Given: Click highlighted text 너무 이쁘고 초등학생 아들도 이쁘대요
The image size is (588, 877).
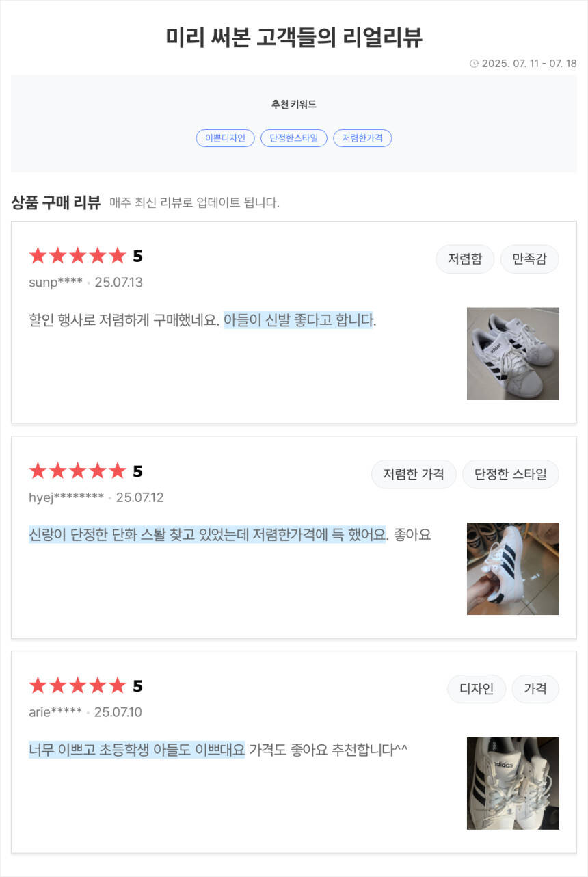Looking at the screenshot, I should click(137, 750).
